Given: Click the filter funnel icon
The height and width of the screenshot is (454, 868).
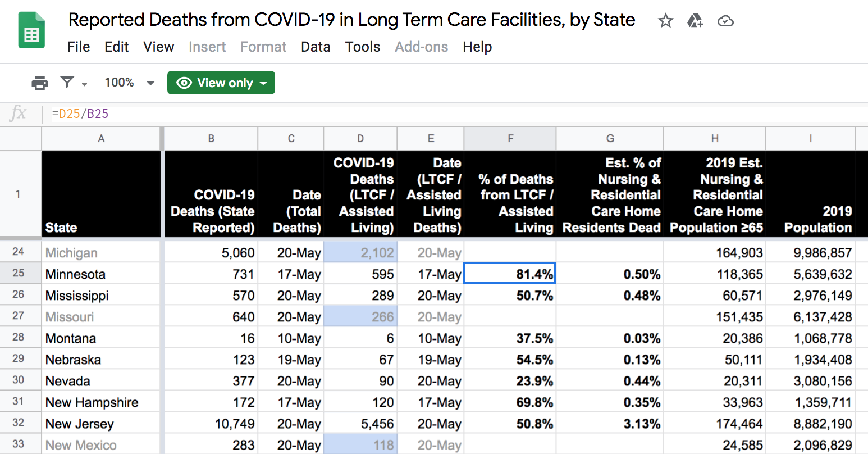Looking at the screenshot, I should pos(67,83).
